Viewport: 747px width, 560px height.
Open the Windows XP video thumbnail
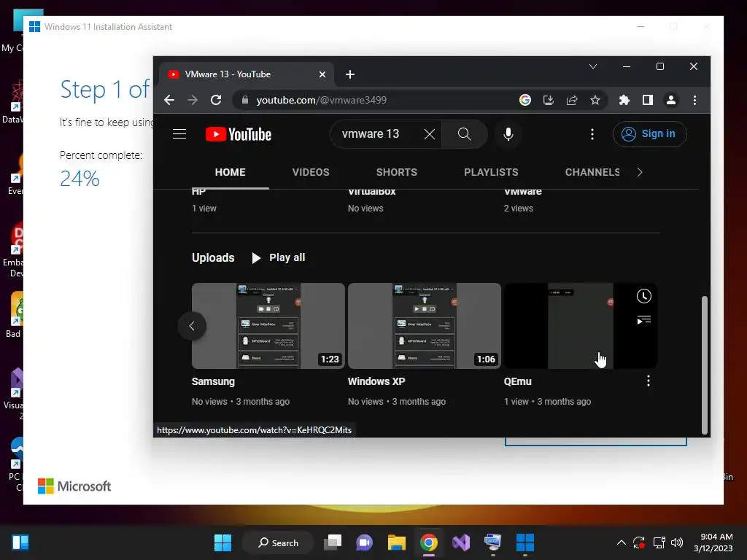(x=424, y=326)
